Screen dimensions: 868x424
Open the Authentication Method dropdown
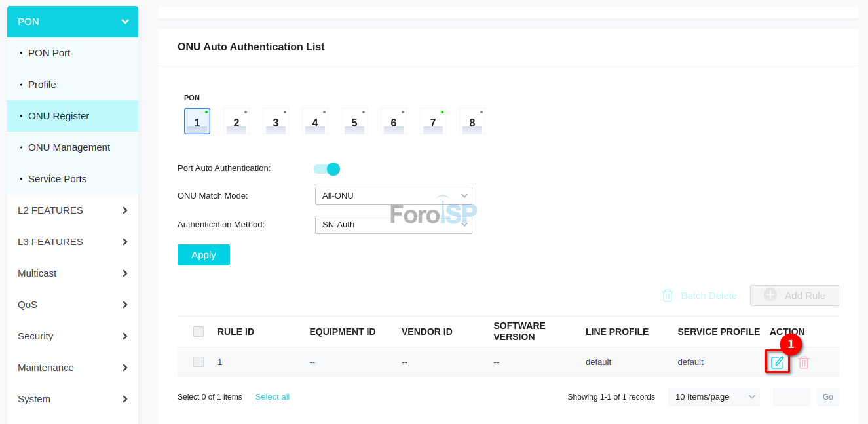point(393,225)
